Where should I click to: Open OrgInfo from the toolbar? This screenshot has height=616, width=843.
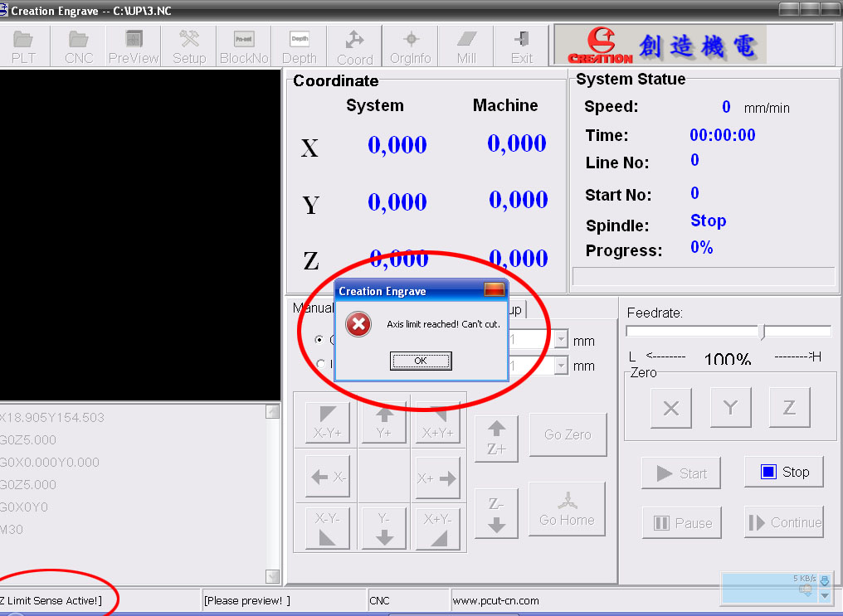point(411,46)
